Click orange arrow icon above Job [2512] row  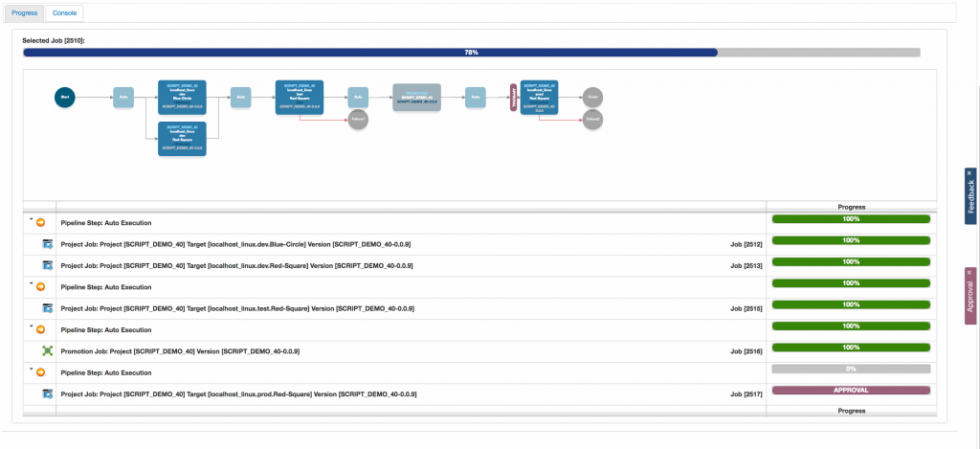(40, 222)
